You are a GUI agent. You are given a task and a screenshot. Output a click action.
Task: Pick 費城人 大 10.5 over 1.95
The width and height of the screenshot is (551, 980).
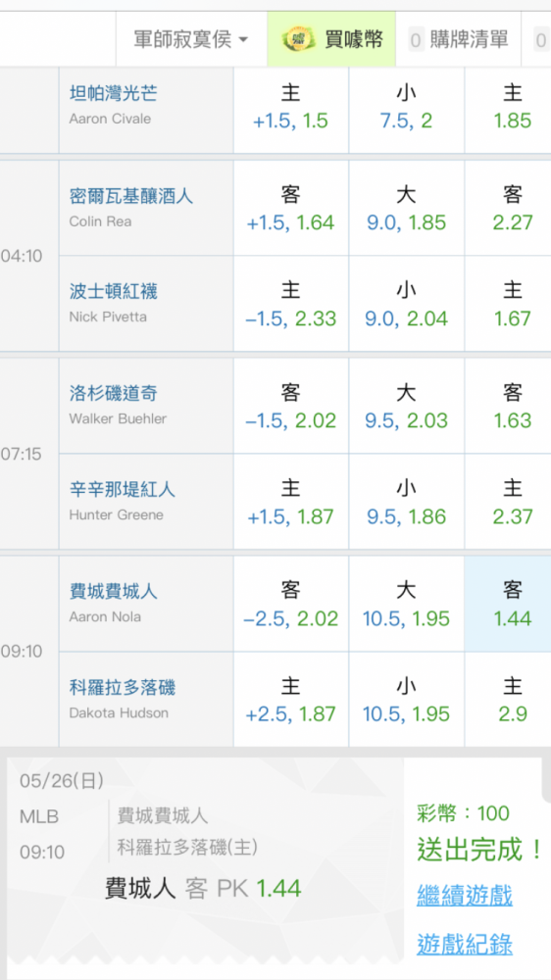(x=407, y=604)
